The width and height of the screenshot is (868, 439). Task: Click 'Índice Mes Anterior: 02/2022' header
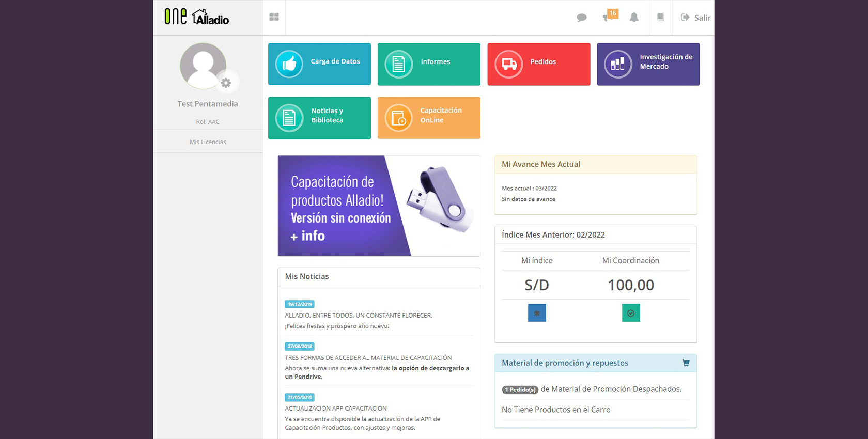tap(553, 234)
